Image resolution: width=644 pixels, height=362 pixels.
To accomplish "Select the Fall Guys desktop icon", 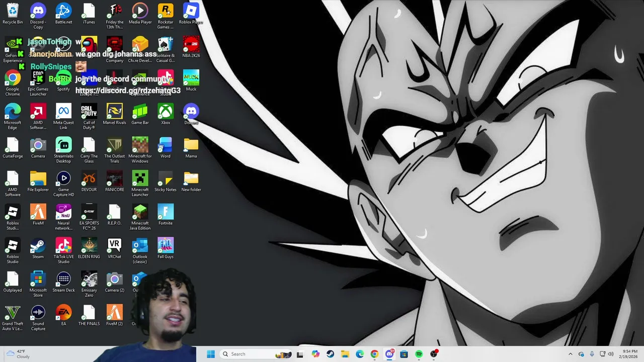I will [x=166, y=248].
